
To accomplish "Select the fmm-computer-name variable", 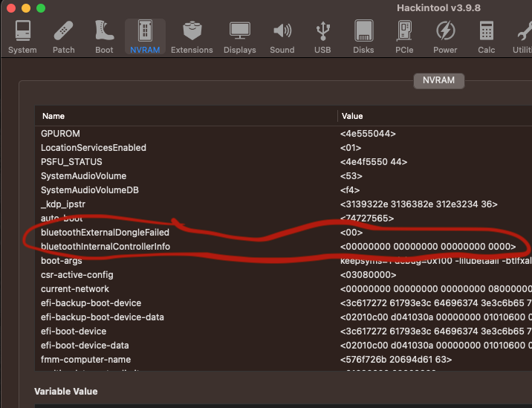I will point(283,360).
